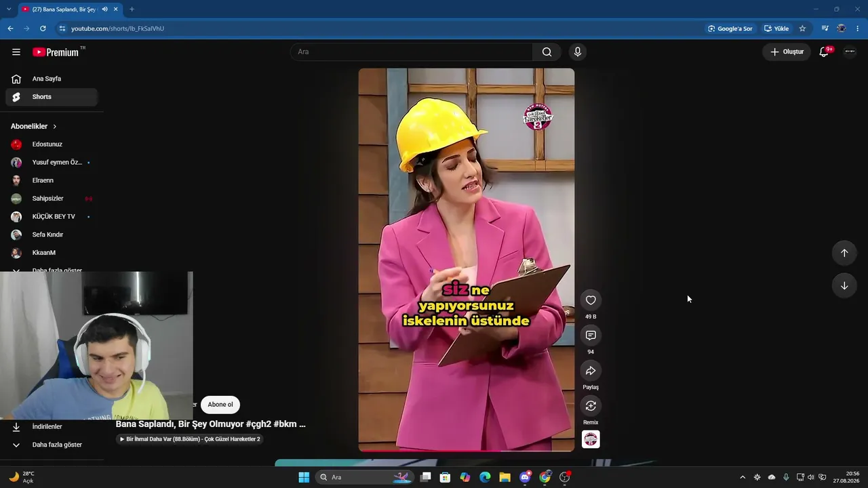868x488 pixels.
Task: Open the account avatar menu
Action: coord(850,52)
